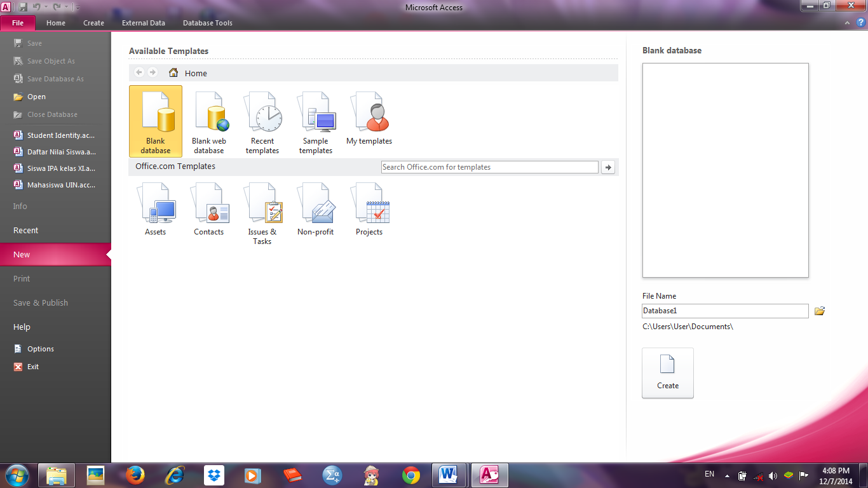Show hidden system tray icons

pos(726,475)
